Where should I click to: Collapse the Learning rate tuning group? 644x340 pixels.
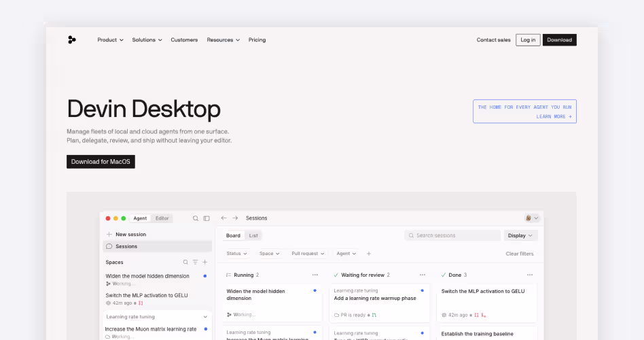click(205, 317)
